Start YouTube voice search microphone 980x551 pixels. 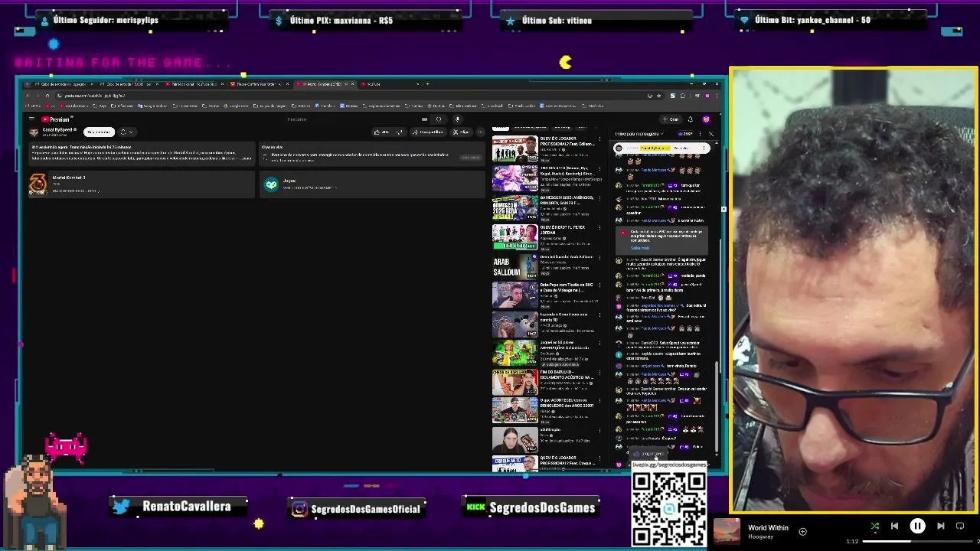coord(457,119)
